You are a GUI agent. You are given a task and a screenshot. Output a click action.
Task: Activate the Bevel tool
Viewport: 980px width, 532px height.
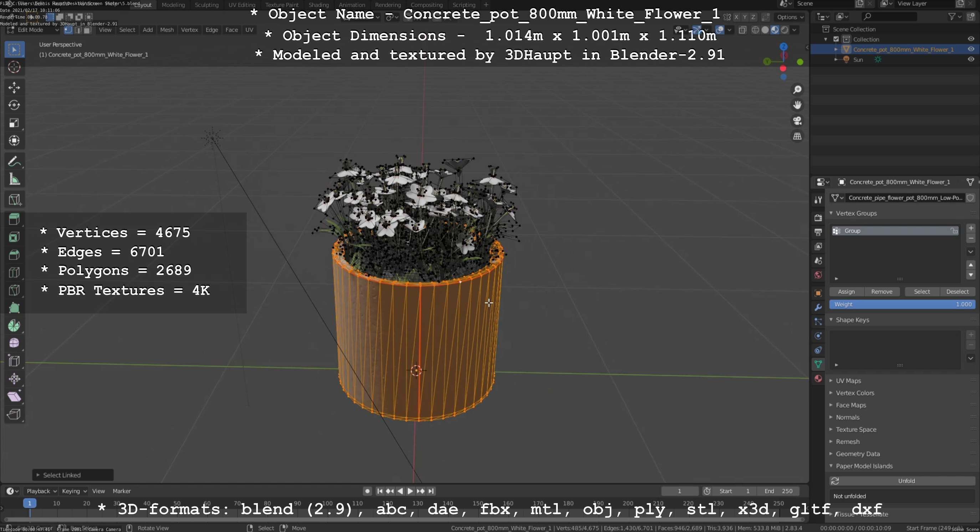(x=15, y=255)
